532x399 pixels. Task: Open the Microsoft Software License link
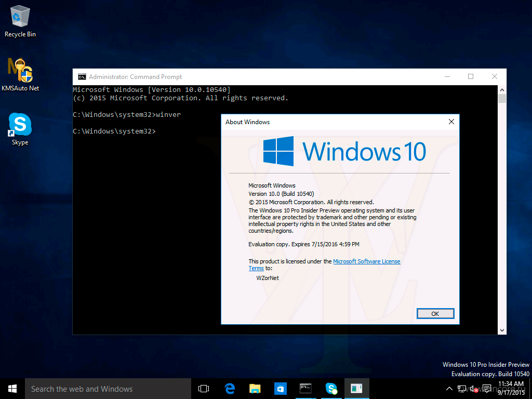[366, 261]
